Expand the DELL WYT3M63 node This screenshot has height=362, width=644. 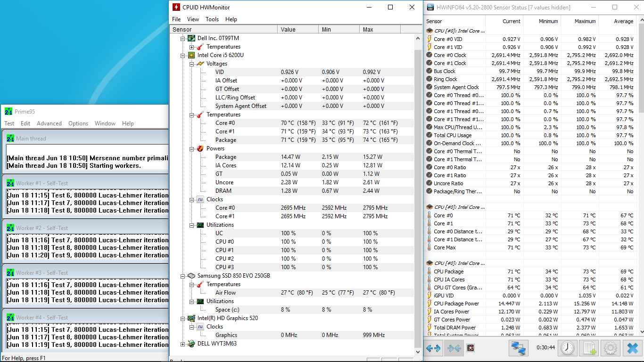point(183,344)
